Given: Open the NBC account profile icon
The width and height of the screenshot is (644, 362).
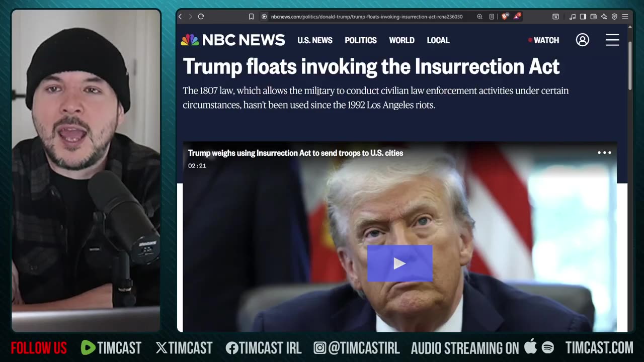Looking at the screenshot, I should pyautogui.click(x=583, y=40).
